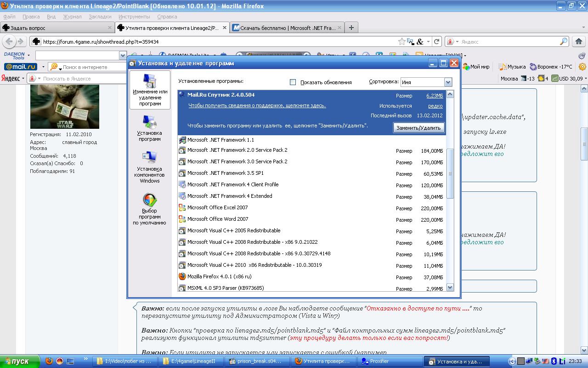Image resolution: width=588 pixels, height=368 pixels.
Task: Expand the Яндекс toolbar dropdown arrow
Action: tap(23, 78)
